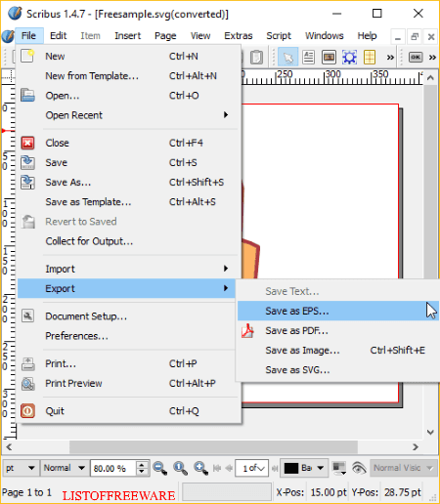Open the Windows menu

click(325, 35)
